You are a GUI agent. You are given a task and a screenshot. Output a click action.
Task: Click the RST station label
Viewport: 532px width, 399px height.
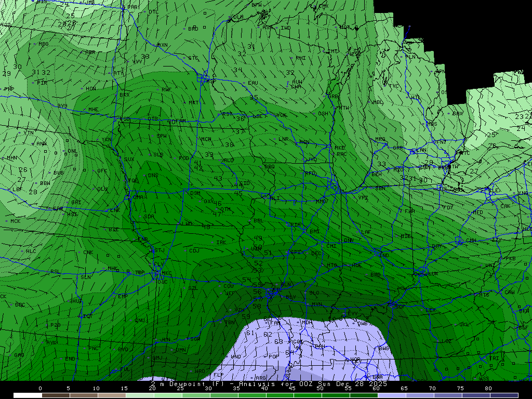coord(228,114)
